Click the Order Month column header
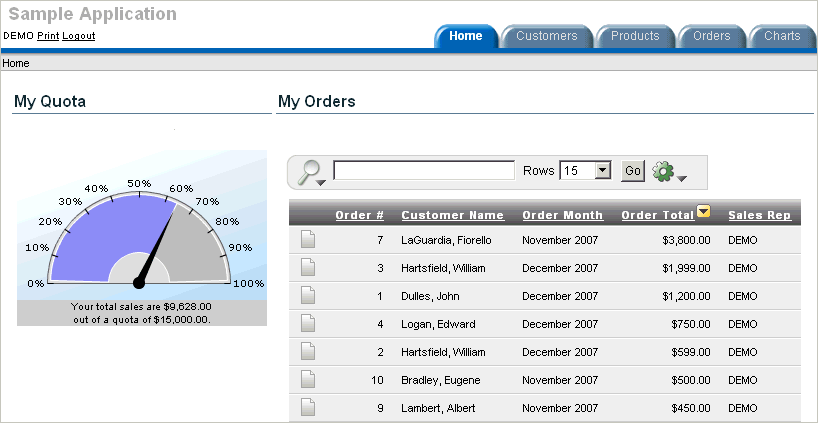Viewport: 818px width, 423px height. [562, 215]
